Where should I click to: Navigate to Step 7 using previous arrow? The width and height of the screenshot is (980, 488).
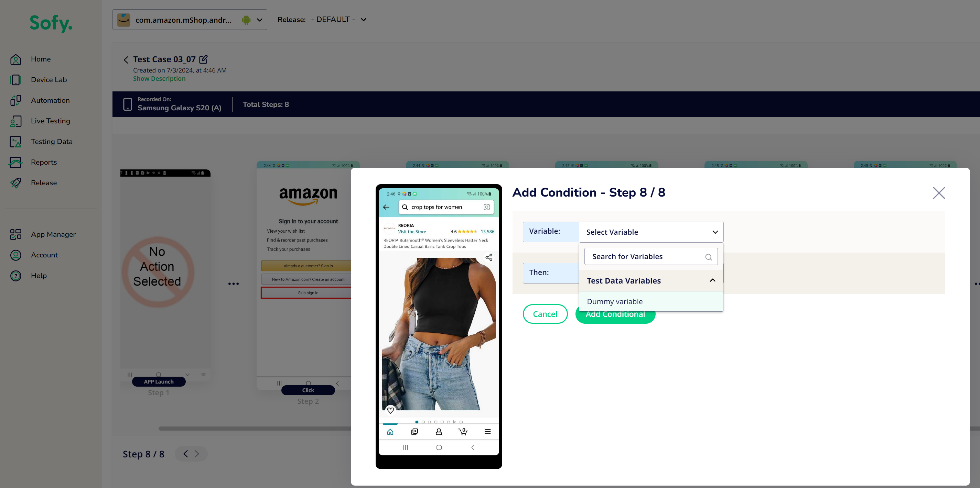[x=186, y=454]
